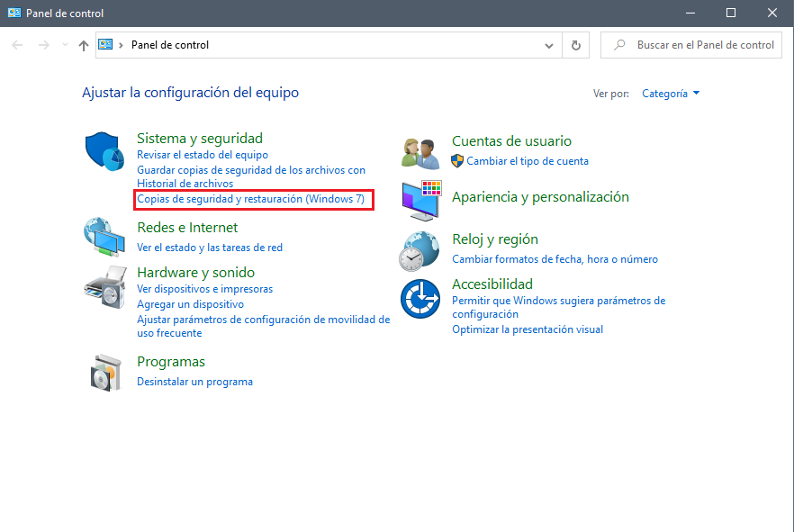Open Desinstalar un programa link
This screenshot has height=532, width=794.
[194, 382]
